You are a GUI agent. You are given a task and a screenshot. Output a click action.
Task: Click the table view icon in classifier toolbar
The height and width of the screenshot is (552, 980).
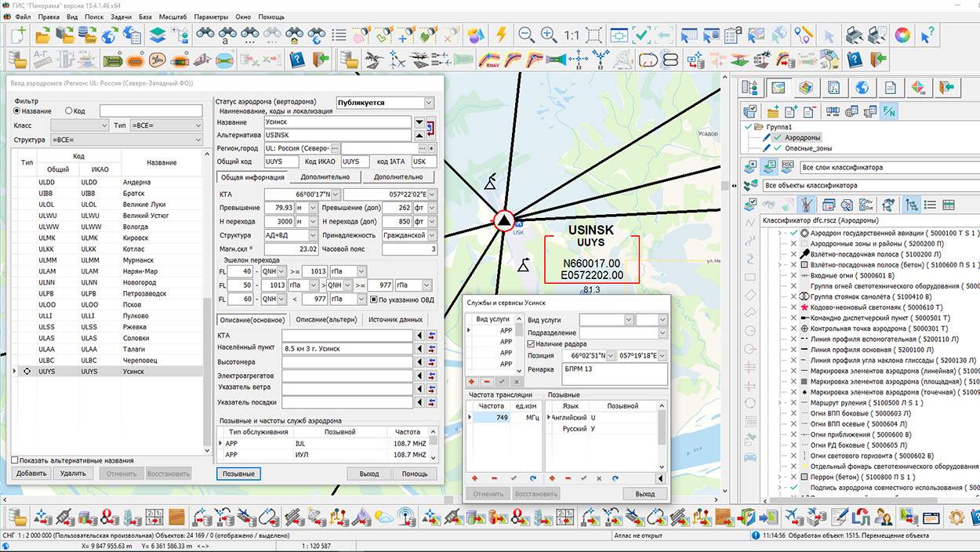[x=949, y=205]
